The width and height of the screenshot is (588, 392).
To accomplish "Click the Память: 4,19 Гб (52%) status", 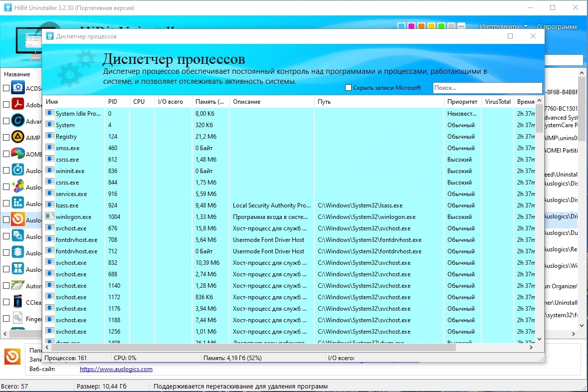I will tap(232, 358).
